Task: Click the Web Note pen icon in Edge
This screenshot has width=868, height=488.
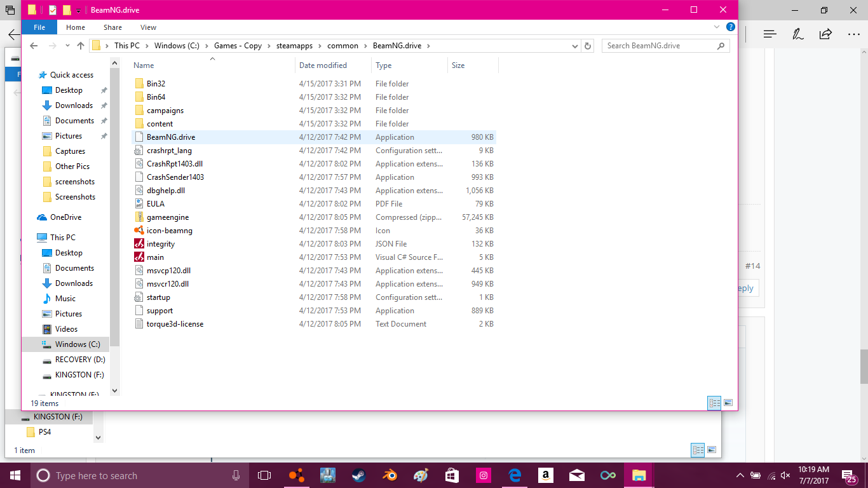Action: pos(798,34)
